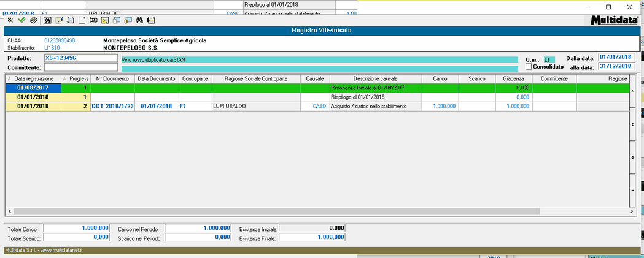Click the yellow ruler triangle grid icon
Viewport: 644px width, 258px height.
click(x=105, y=20)
